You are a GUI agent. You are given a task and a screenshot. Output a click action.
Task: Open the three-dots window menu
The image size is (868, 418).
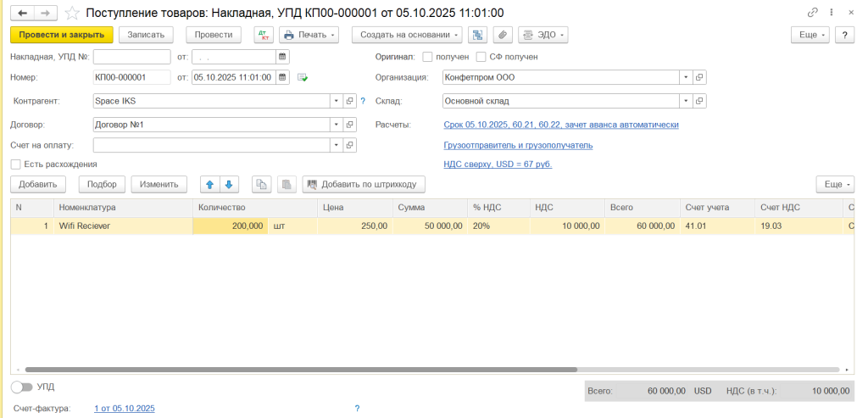(832, 12)
